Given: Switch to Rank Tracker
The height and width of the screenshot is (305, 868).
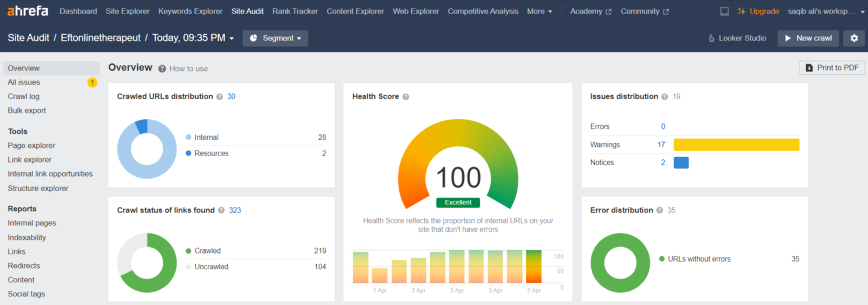Looking at the screenshot, I should point(295,11).
